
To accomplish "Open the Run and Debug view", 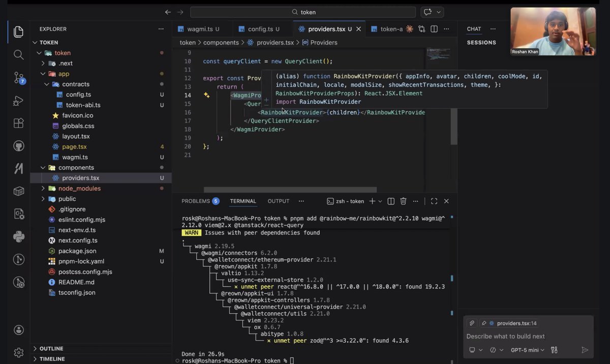I will click(x=18, y=100).
